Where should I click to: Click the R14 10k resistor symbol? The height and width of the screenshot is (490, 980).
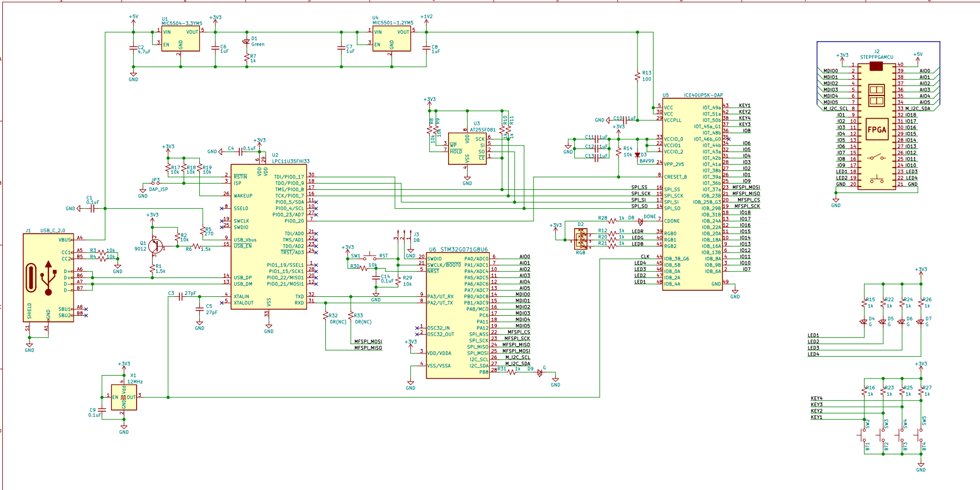pyautogui.click(x=619, y=151)
